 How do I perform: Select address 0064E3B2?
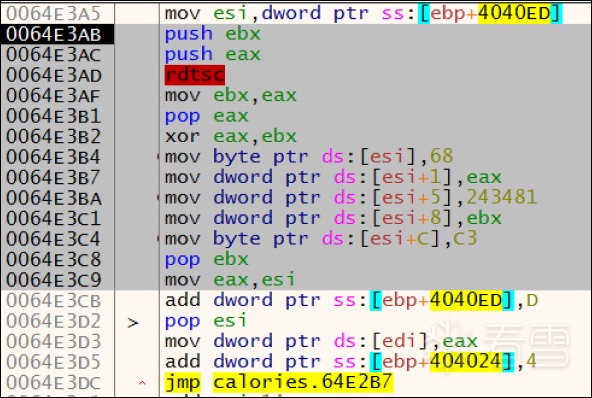coord(54,136)
